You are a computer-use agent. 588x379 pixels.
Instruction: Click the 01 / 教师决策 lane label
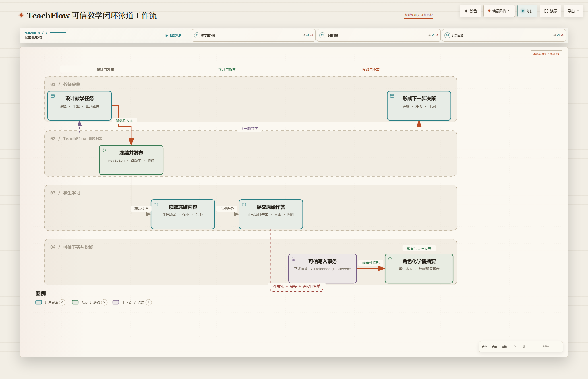[x=65, y=84]
